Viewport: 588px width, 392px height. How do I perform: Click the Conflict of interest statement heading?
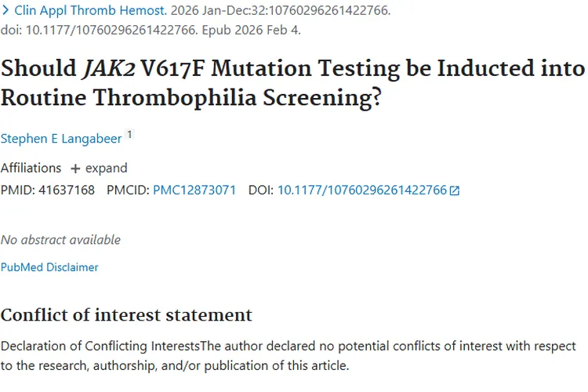tap(126, 315)
